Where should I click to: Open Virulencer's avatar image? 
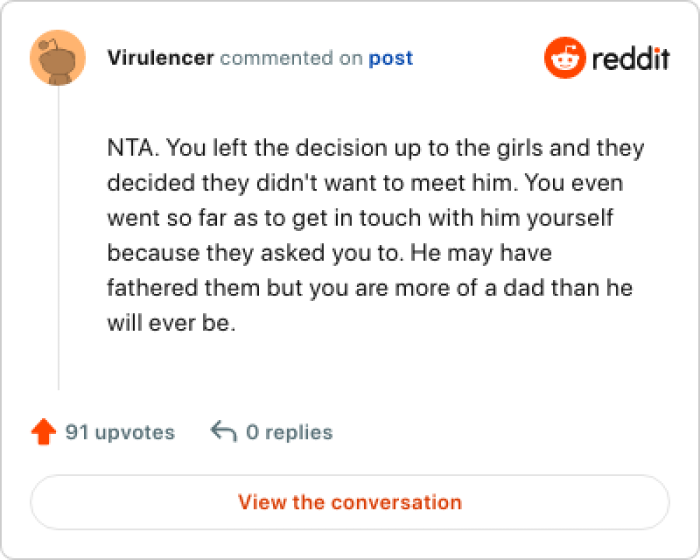57,57
